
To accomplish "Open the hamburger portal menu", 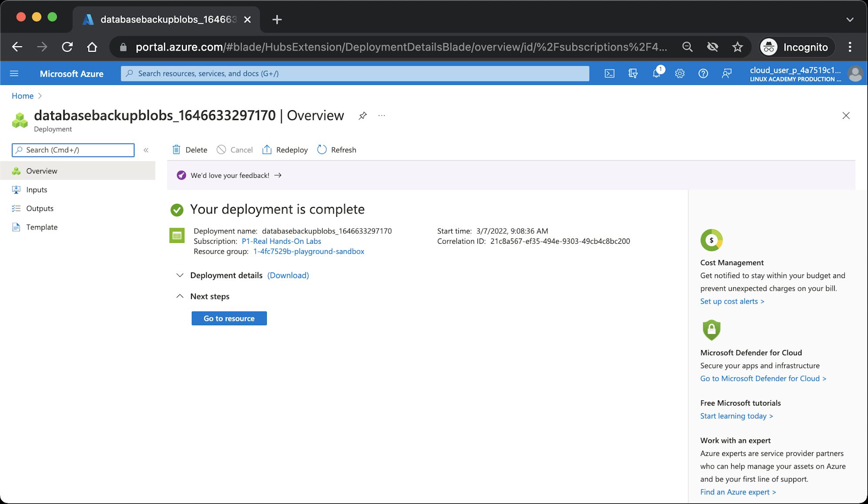I will pos(14,73).
